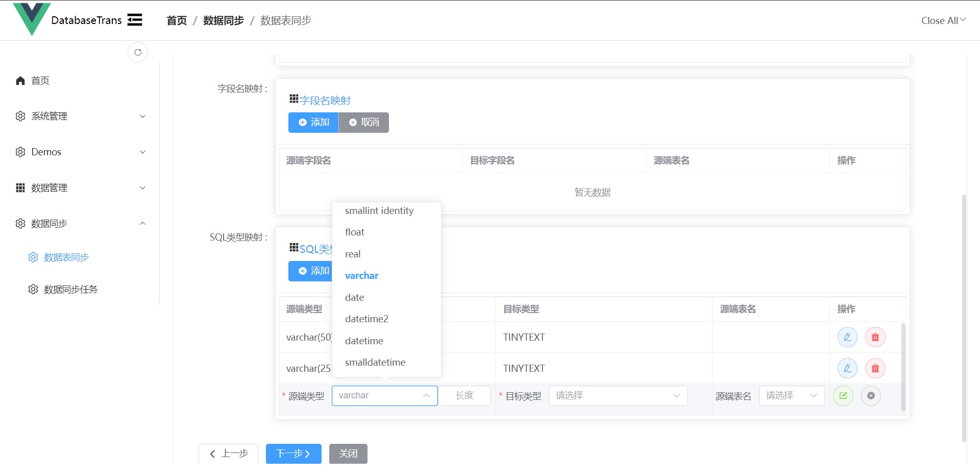This screenshot has width=980, height=476.
Task: Proceed with 下一步 button
Action: [293, 454]
